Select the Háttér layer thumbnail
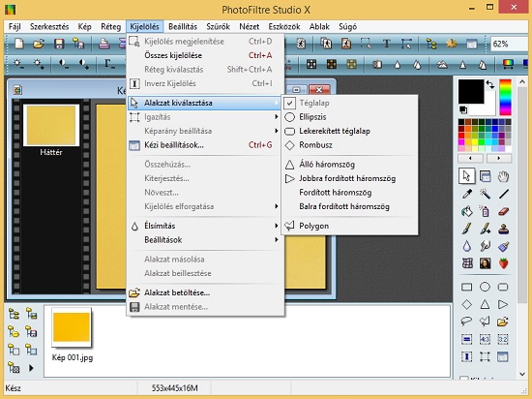The image size is (532, 399). coord(51,125)
